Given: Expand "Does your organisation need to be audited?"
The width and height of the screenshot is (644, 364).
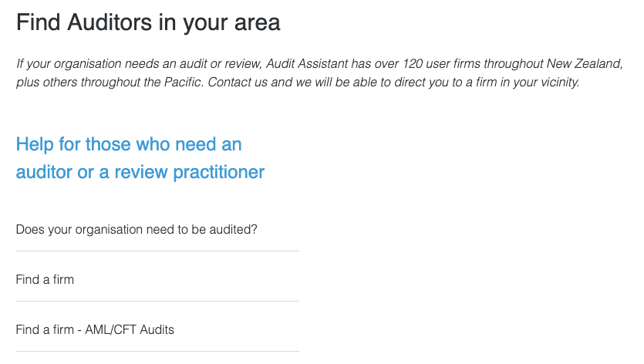Looking at the screenshot, I should click(157, 229).
